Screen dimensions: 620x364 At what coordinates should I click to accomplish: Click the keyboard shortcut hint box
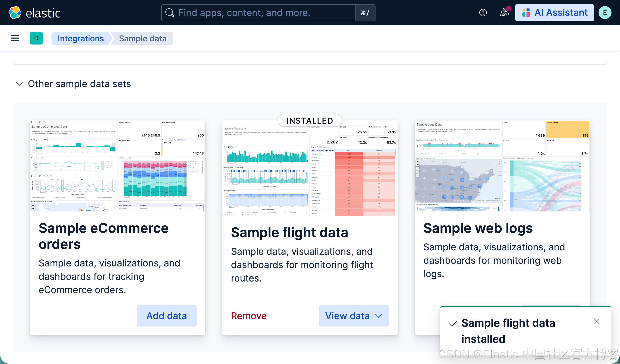coord(365,13)
